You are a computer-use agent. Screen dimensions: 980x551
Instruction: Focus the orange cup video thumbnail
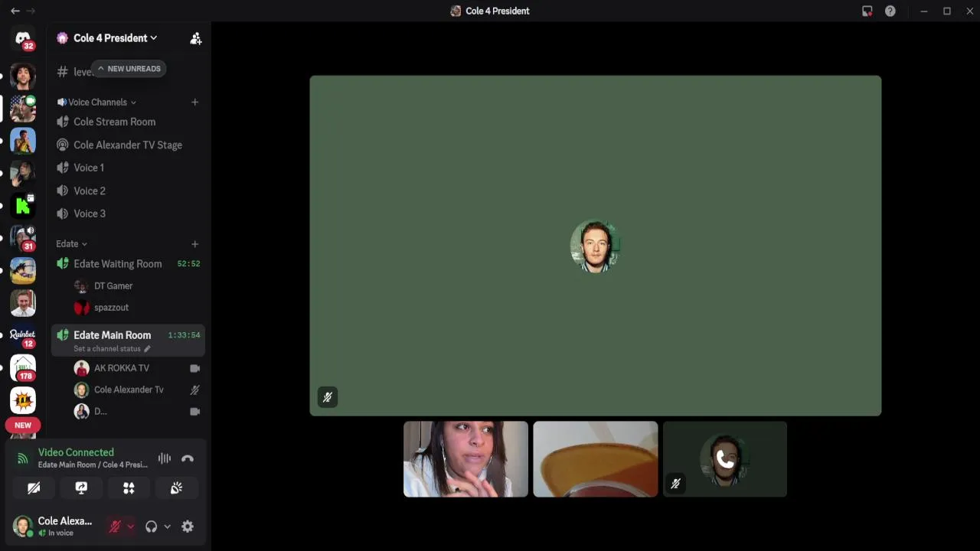[596, 459]
